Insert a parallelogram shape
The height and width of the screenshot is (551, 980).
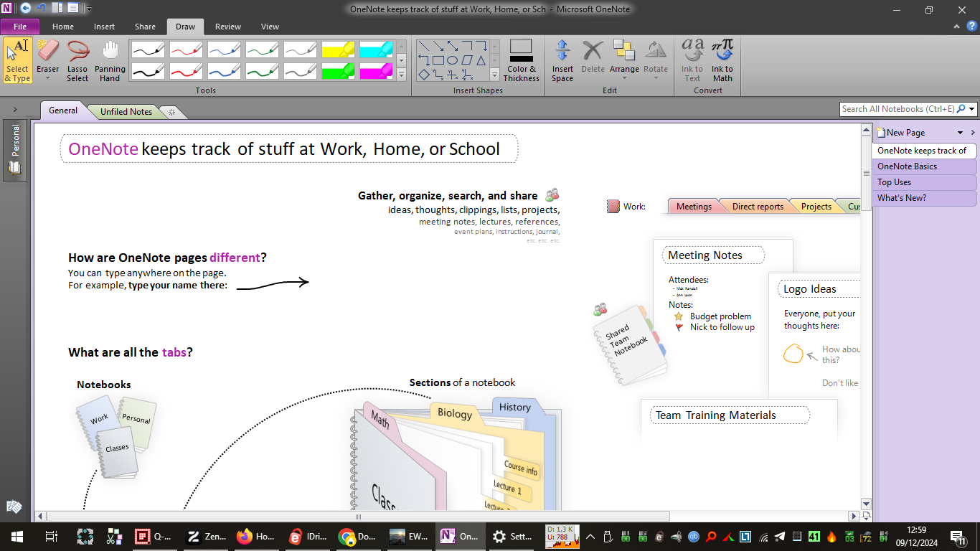466,60
